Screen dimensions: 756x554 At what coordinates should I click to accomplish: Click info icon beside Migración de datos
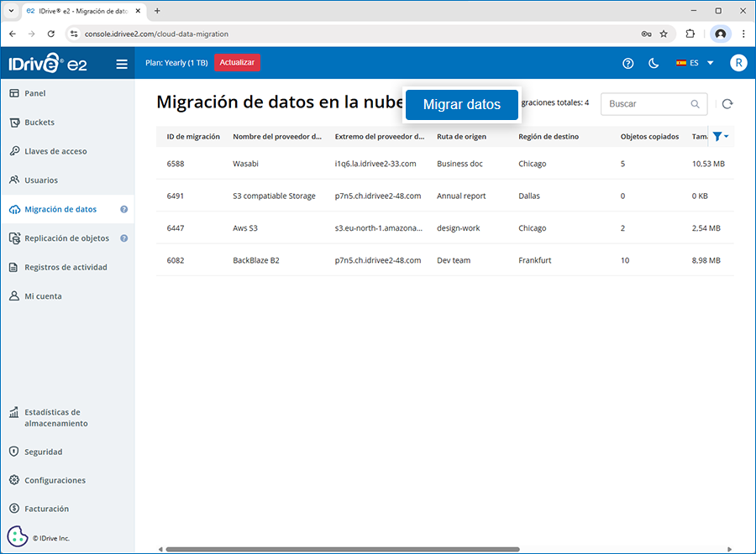point(124,210)
